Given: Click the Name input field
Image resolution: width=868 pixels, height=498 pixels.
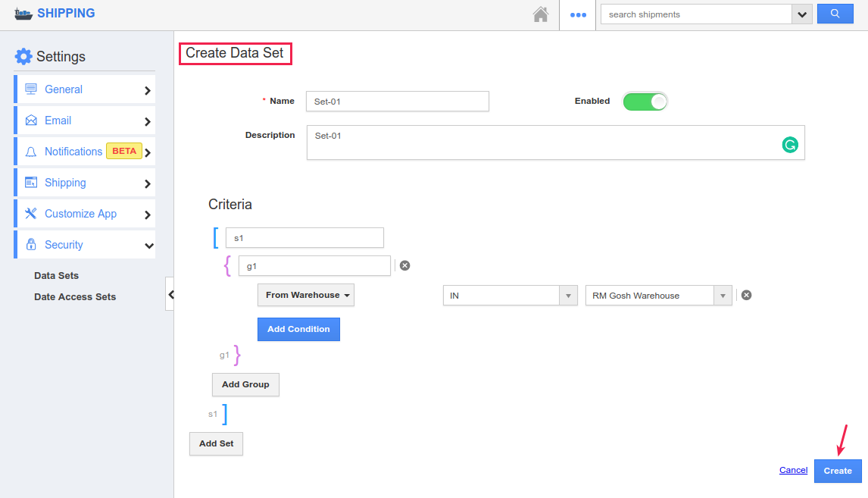Looking at the screenshot, I should pyautogui.click(x=398, y=102).
